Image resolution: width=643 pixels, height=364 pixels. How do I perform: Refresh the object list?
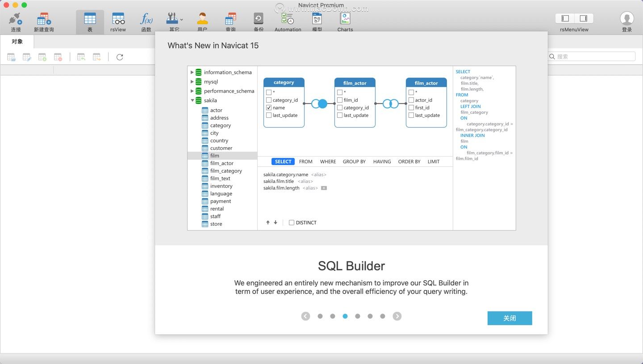120,57
